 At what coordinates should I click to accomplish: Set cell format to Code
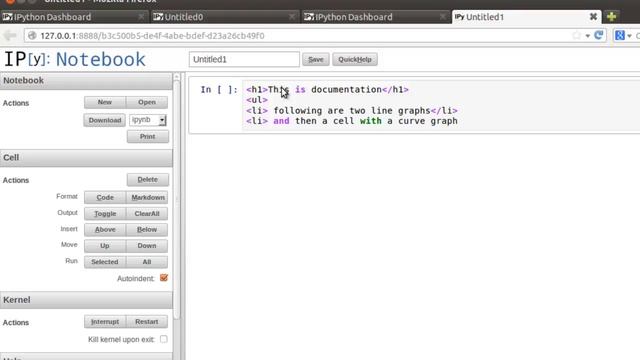[105, 197]
